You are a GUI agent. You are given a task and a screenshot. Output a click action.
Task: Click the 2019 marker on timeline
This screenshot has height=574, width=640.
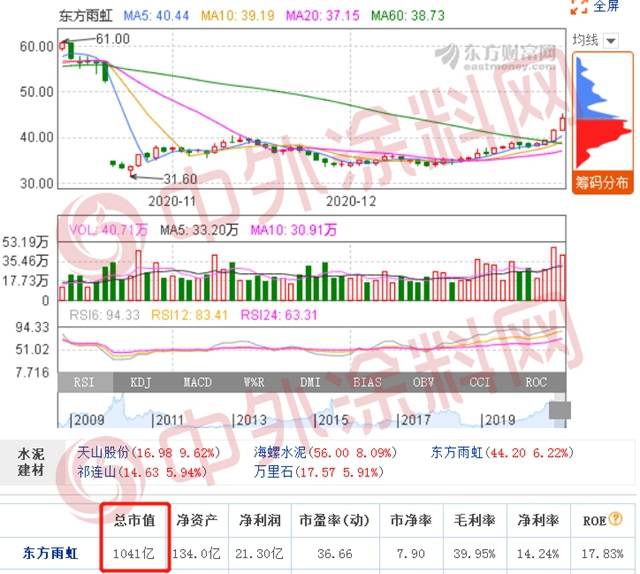pyautogui.click(x=498, y=419)
